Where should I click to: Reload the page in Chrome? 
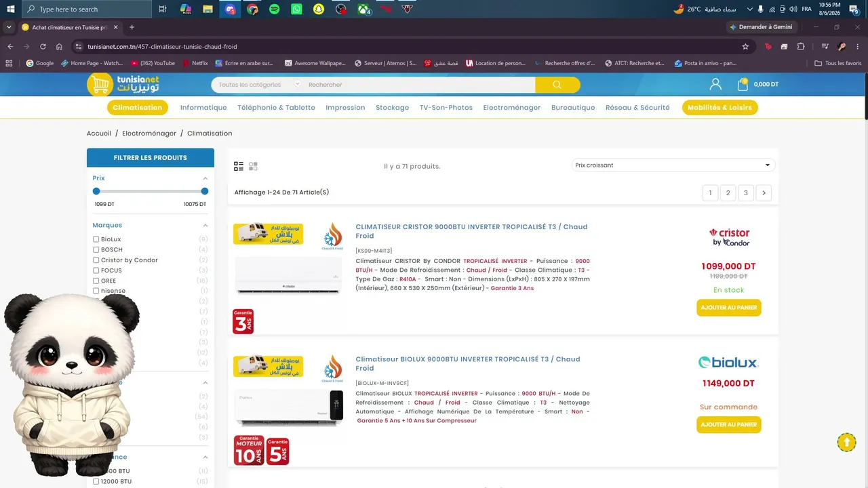pyautogui.click(x=43, y=47)
